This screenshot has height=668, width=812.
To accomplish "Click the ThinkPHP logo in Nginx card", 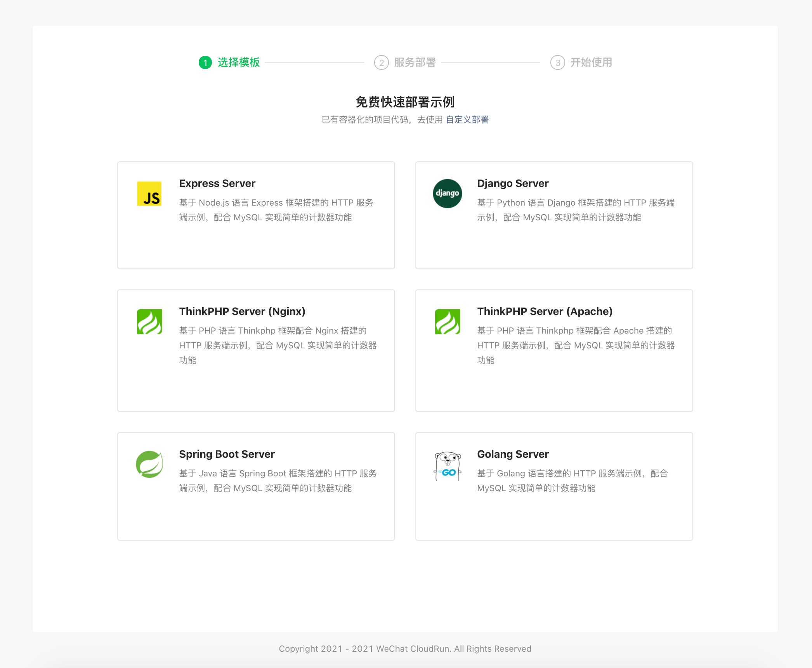I will 149,322.
